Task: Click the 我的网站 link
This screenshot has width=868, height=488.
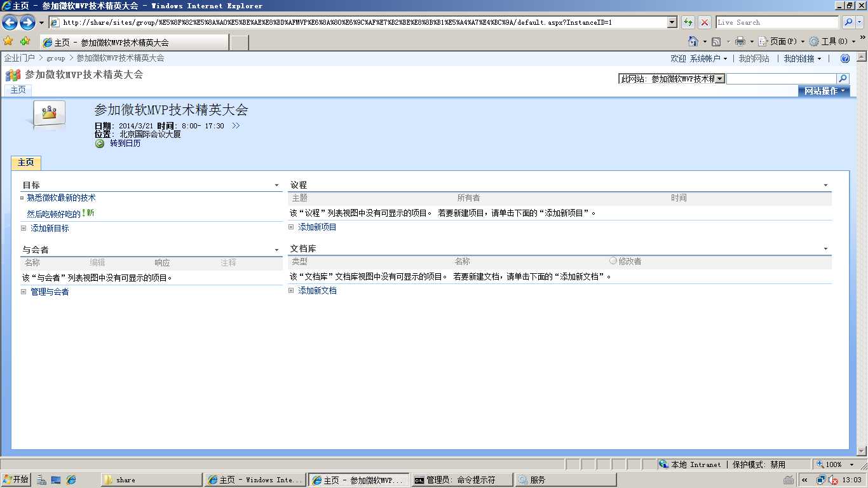Action: click(754, 58)
